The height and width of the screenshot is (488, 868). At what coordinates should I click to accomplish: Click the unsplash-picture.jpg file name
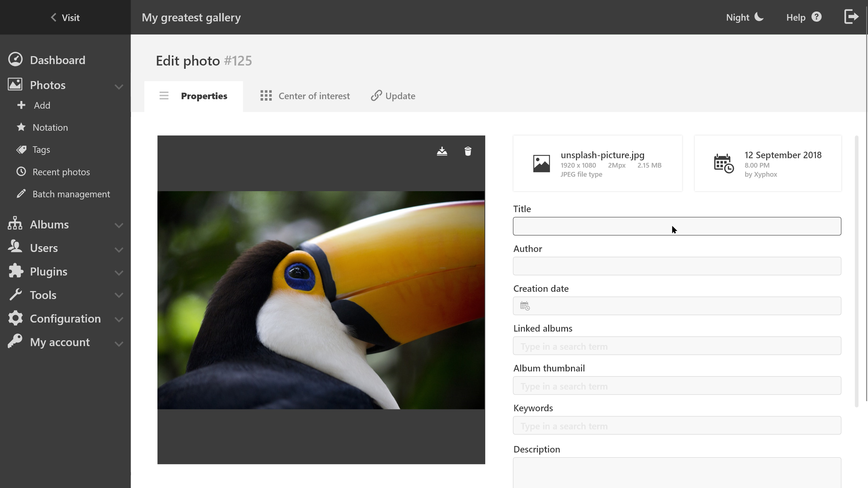tap(602, 155)
